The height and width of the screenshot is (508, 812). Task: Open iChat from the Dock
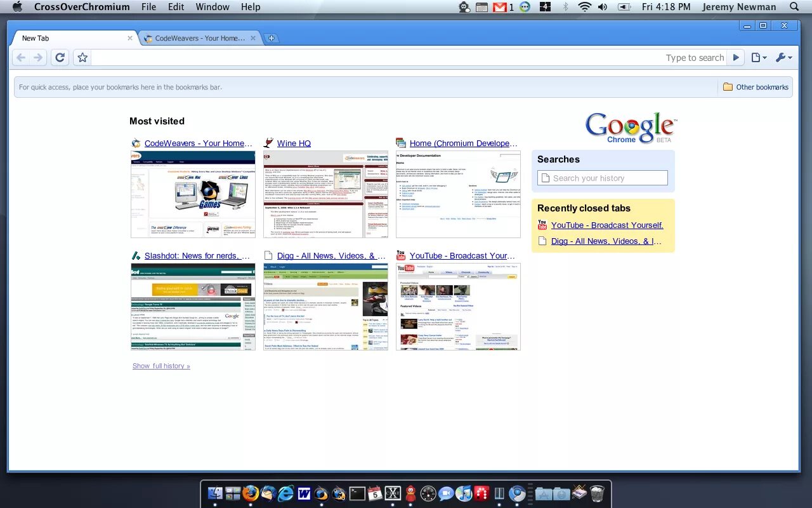pos(446,493)
